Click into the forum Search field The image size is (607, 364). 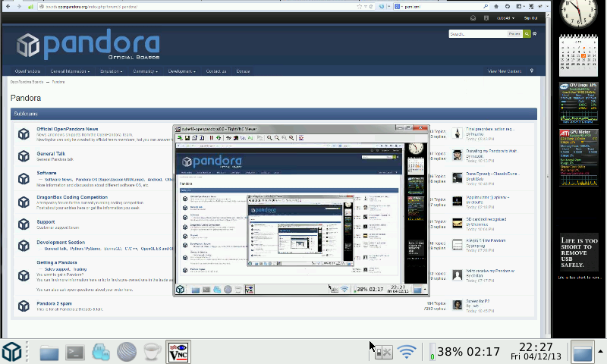pos(478,34)
